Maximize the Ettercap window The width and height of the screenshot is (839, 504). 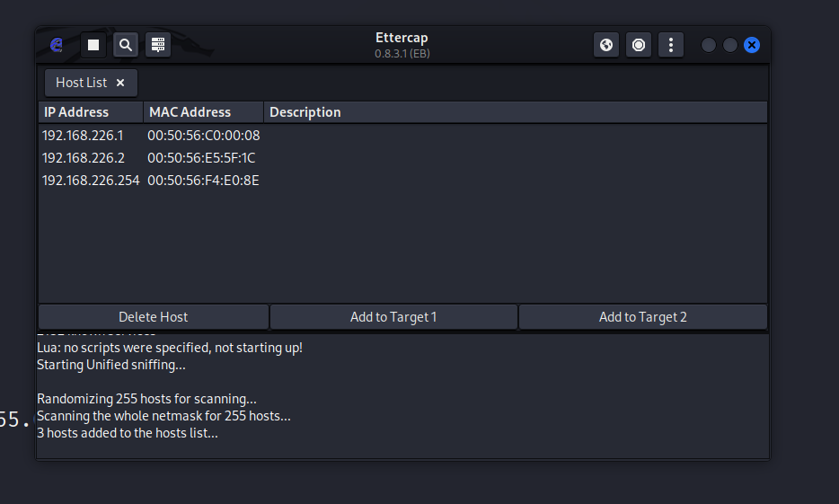[x=730, y=45]
